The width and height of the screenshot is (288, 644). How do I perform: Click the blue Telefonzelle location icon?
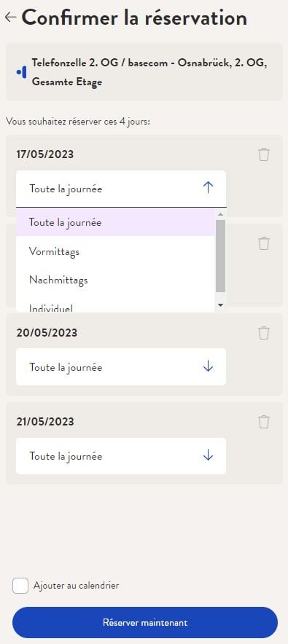coord(21,72)
